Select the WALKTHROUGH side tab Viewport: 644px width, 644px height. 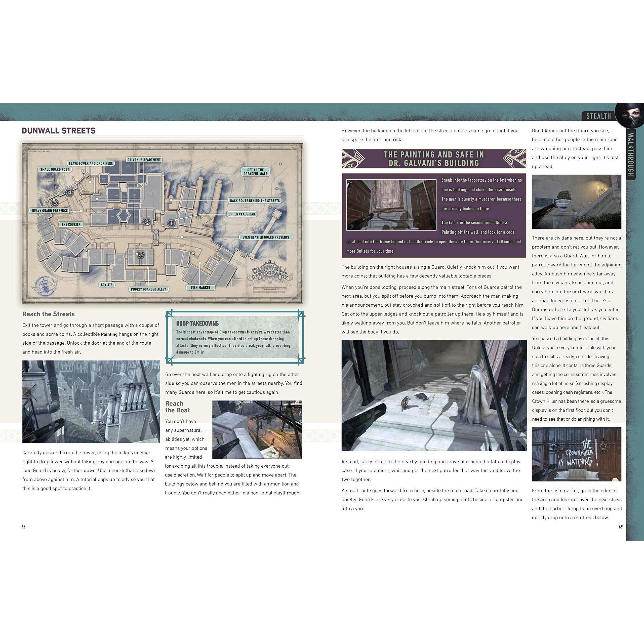tap(631, 154)
